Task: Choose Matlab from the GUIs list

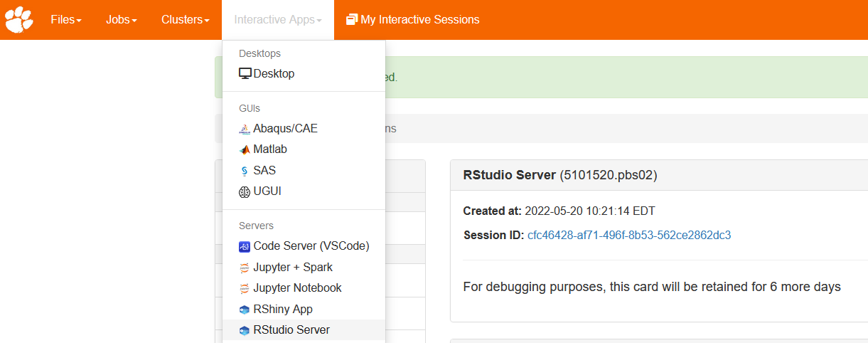Action: click(304, 149)
